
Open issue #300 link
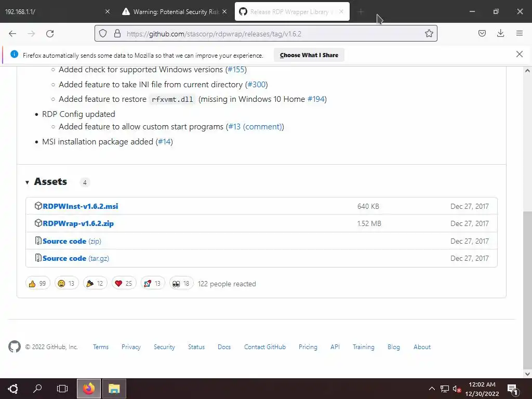coord(257,85)
